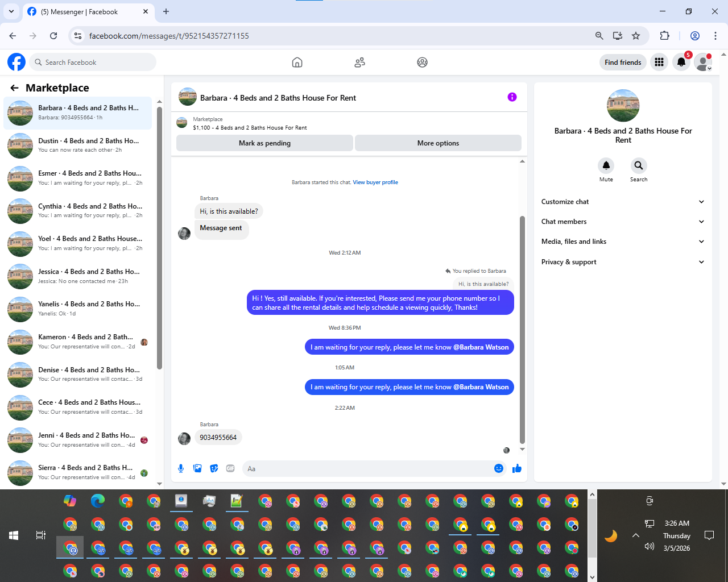Open the Chrome tab search dropdown

[11, 11]
